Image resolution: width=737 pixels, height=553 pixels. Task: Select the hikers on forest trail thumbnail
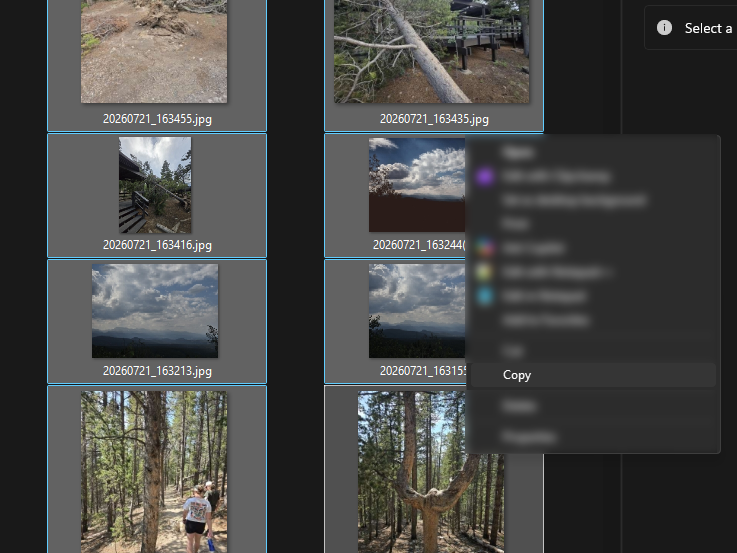[x=154, y=472]
